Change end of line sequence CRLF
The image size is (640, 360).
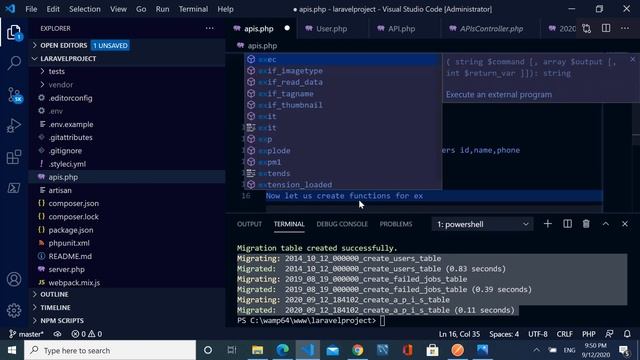[x=564, y=334]
